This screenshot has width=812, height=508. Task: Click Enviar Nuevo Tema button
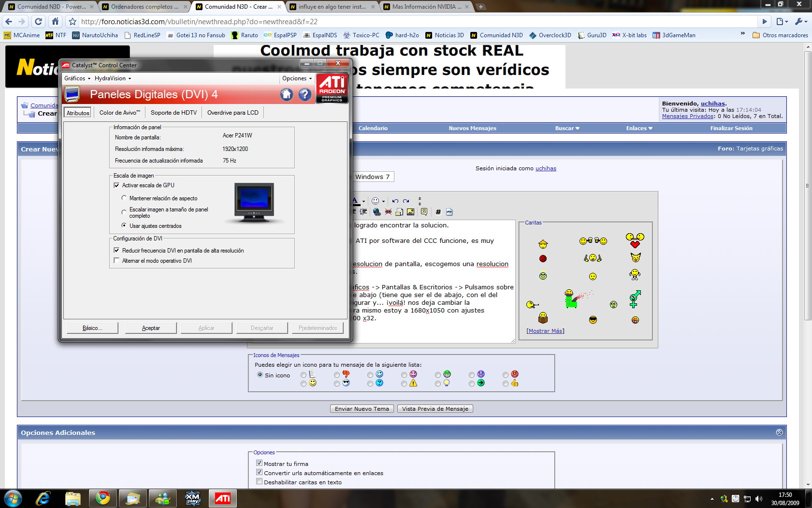362,409
